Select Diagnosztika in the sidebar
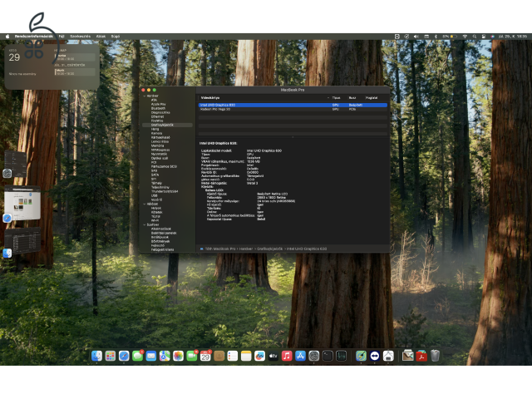The width and height of the screenshot is (532, 399). [x=160, y=112]
